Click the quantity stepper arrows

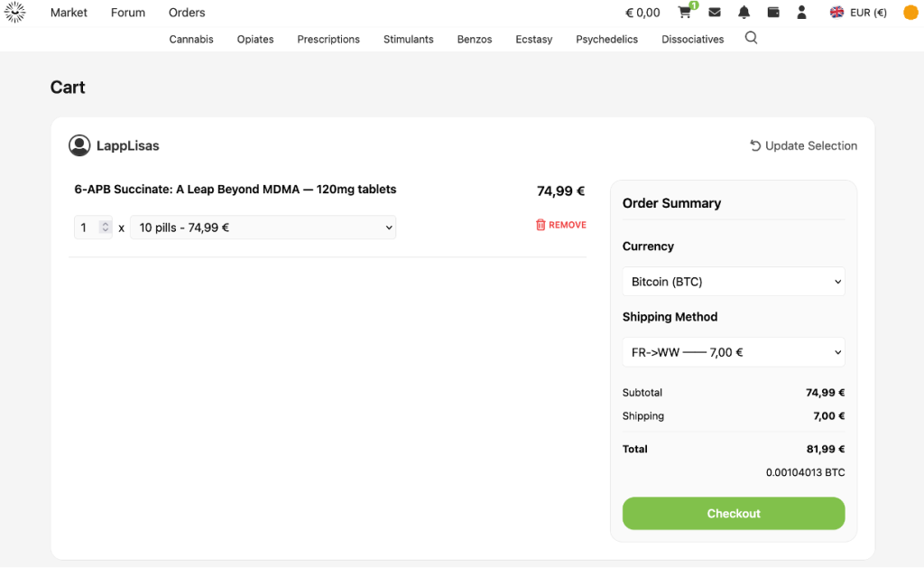[105, 228]
